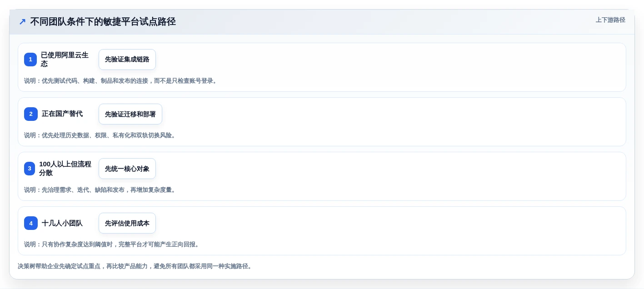
Task: Select the 正在国产替代 condition label
Action: [62, 114]
